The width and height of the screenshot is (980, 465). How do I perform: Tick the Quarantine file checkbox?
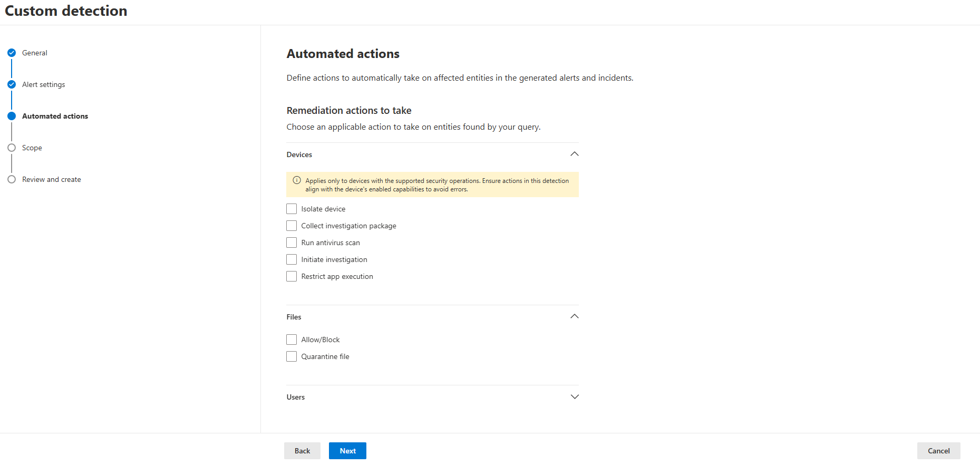pos(292,356)
